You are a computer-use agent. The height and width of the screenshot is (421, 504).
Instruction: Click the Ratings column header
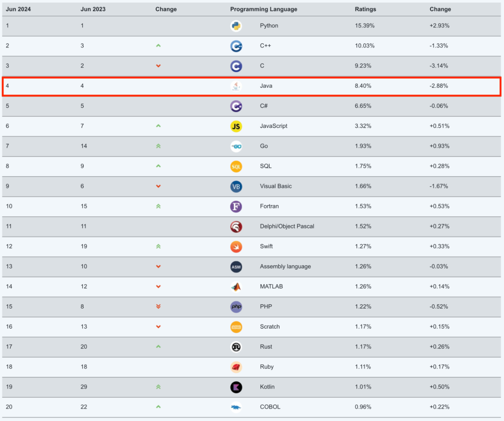(365, 9)
